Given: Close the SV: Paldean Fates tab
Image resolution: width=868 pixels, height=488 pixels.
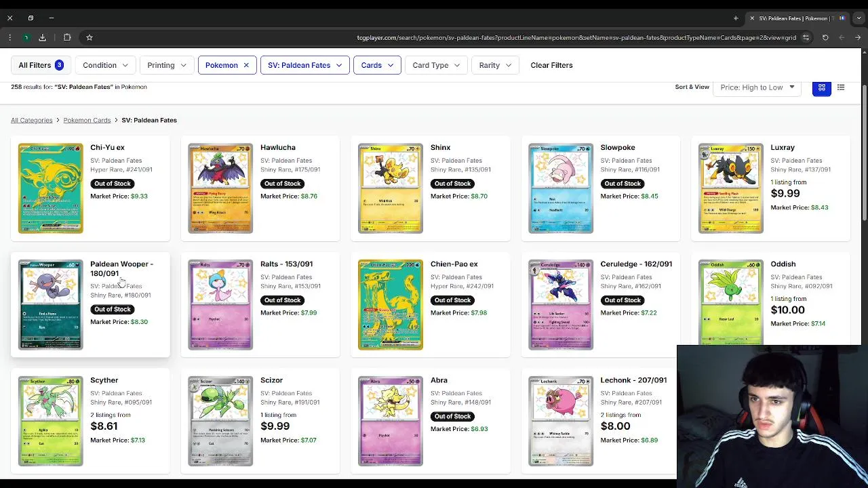Looking at the screenshot, I should click(x=752, y=18).
